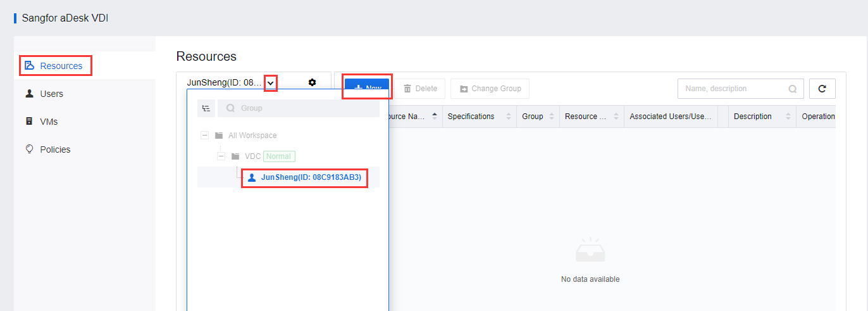Click the Delete button
868x311 pixels.
pos(421,89)
